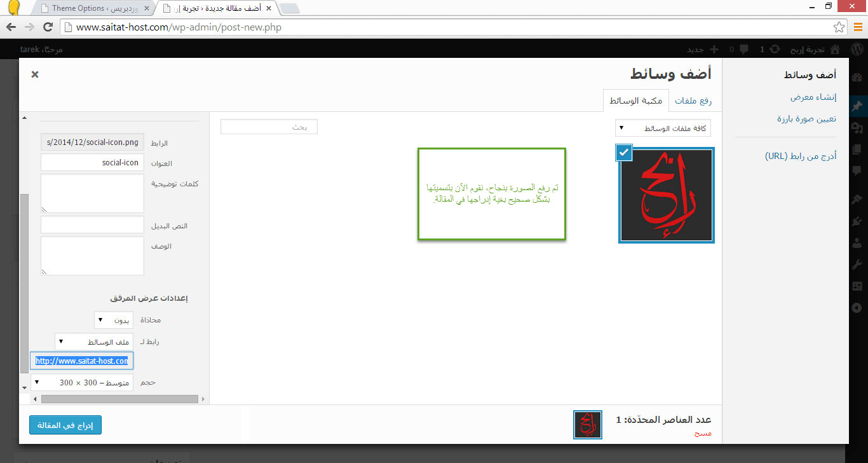Open the Media icon in the admin sidebar
This screenshot has height=463, width=868.
[x=857, y=128]
